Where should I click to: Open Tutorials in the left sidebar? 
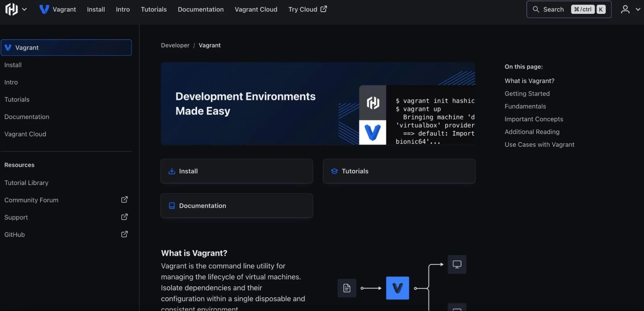(17, 99)
